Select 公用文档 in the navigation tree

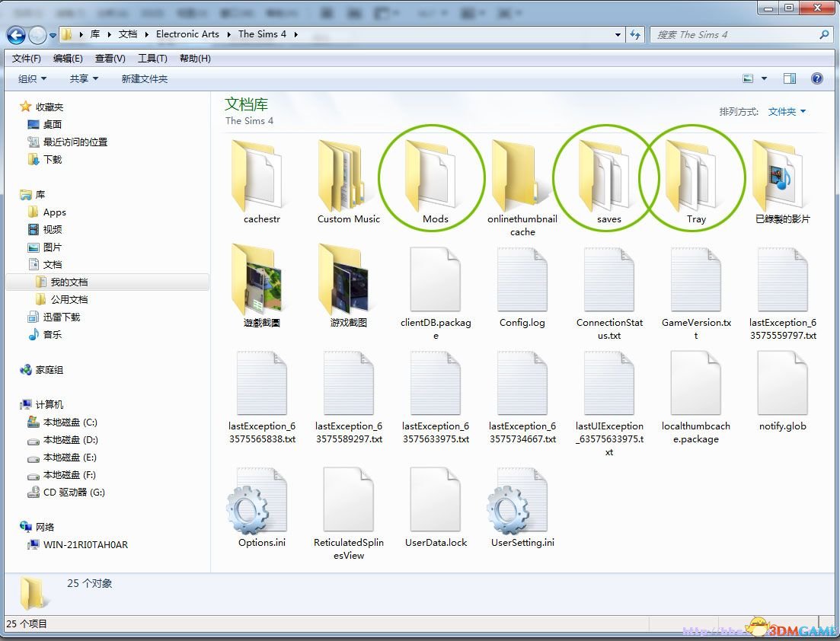click(69, 299)
